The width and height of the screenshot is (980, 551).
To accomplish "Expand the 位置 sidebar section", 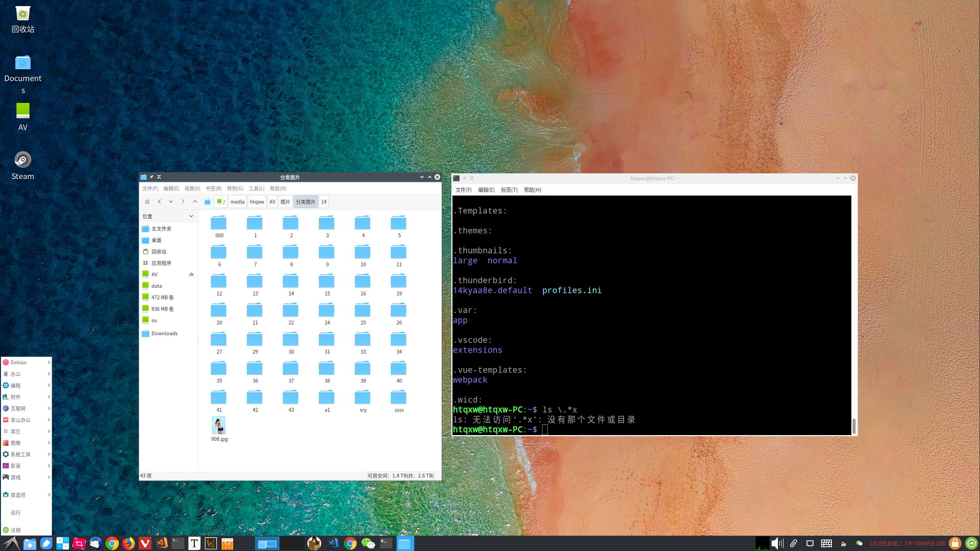I will click(191, 216).
